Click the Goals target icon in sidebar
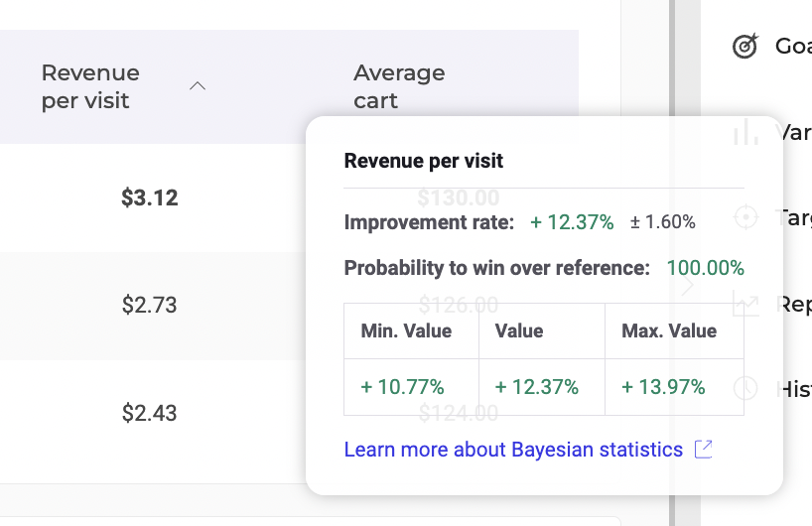Viewport: 812px width, 526px height. (x=744, y=46)
